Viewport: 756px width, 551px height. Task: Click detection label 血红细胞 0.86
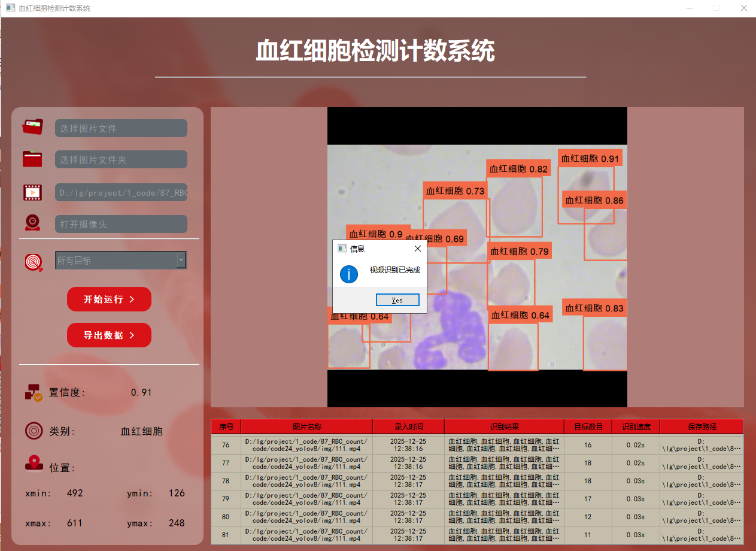pyautogui.click(x=594, y=200)
